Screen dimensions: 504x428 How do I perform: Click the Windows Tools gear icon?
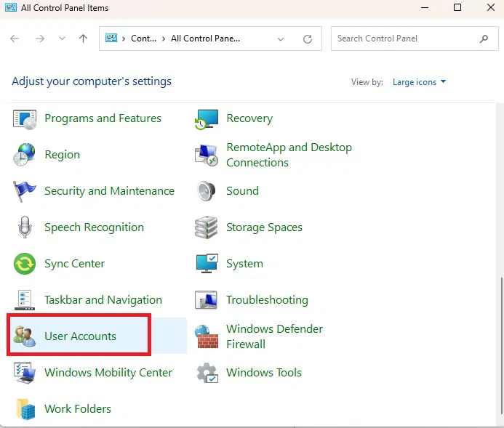(x=207, y=373)
